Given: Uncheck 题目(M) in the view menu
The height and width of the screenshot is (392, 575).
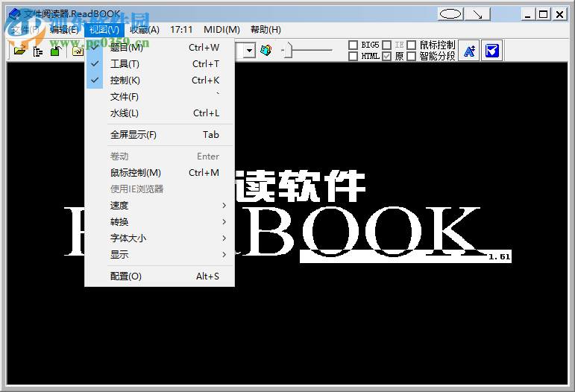Looking at the screenshot, I should [160, 47].
